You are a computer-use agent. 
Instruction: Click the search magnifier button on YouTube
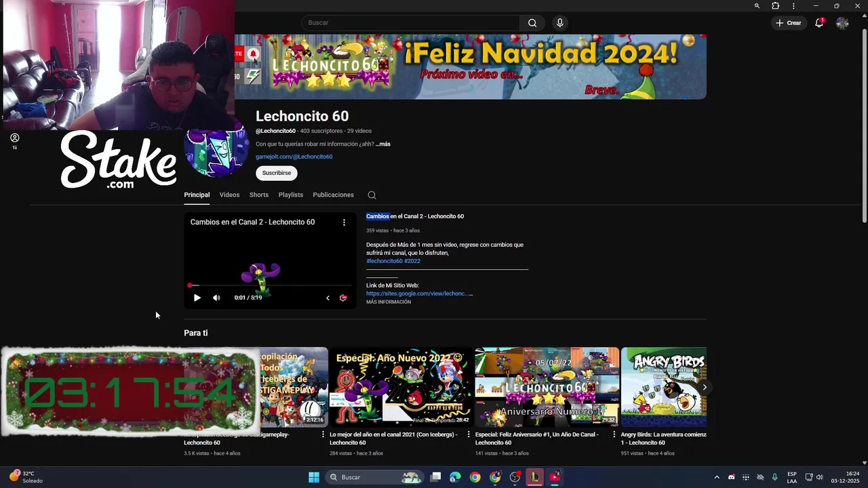coord(532,23)
